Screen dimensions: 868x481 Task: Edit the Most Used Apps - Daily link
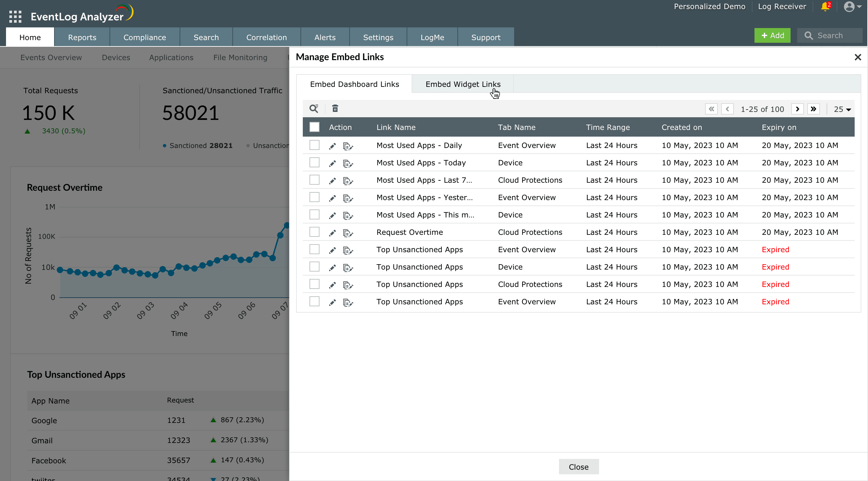[332, 146]
